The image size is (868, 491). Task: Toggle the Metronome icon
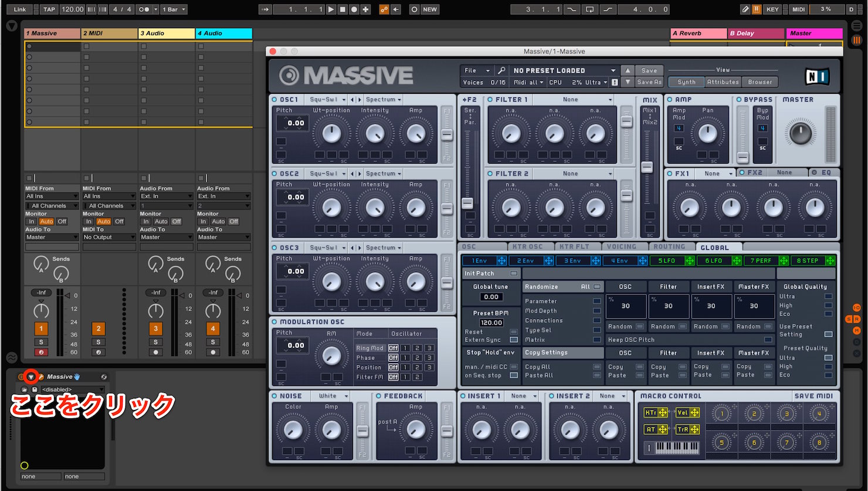pos(144,9)
